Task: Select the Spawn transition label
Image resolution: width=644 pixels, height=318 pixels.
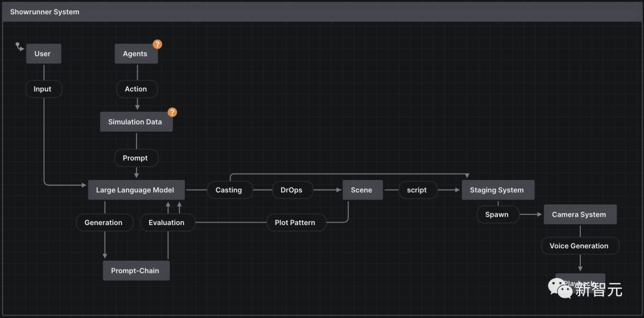Action: point(497,214)
